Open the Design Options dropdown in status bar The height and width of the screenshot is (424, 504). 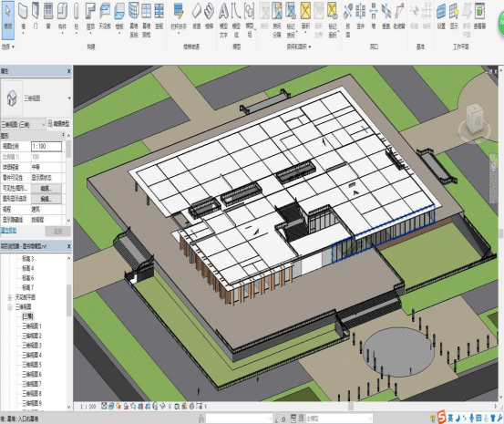[338, 419]
